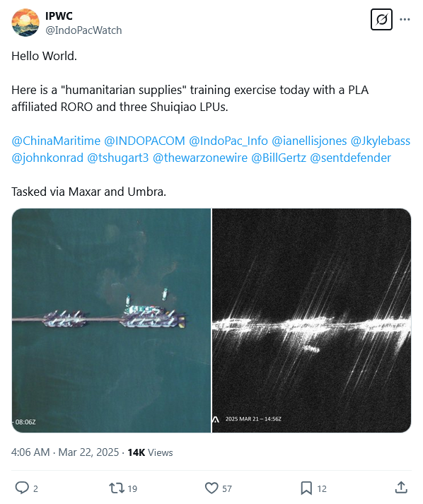Bookmark this post

click(306, 488)
